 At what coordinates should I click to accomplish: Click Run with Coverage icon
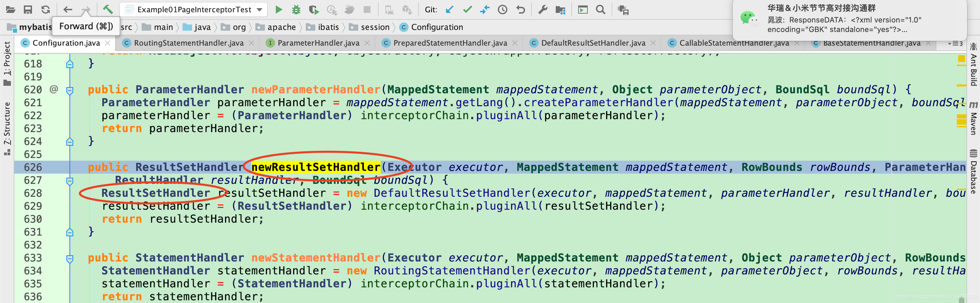click(x=314, y=10)
